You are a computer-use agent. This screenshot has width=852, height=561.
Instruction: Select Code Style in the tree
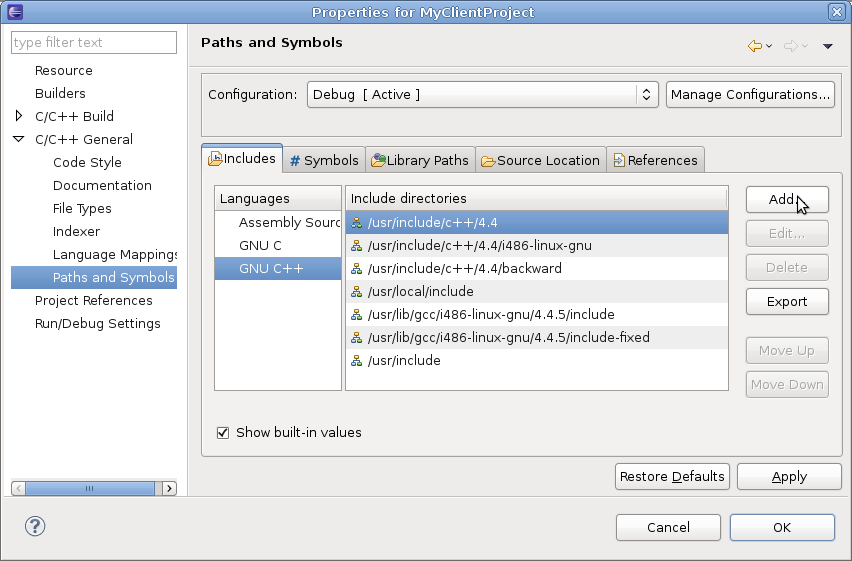point(87,163)
